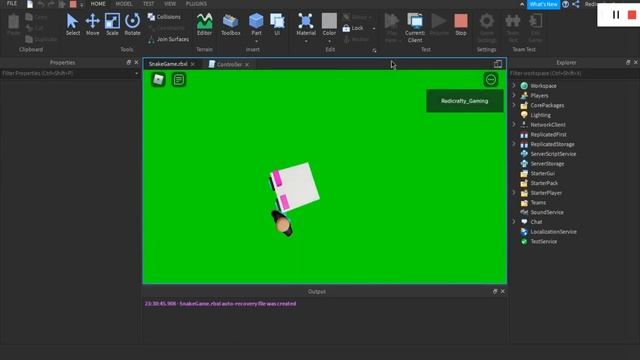Image resolution: width=640 pixels, height=360 pixels.
Task: Expand the NetworkClient node
Action: coord(514,124)
